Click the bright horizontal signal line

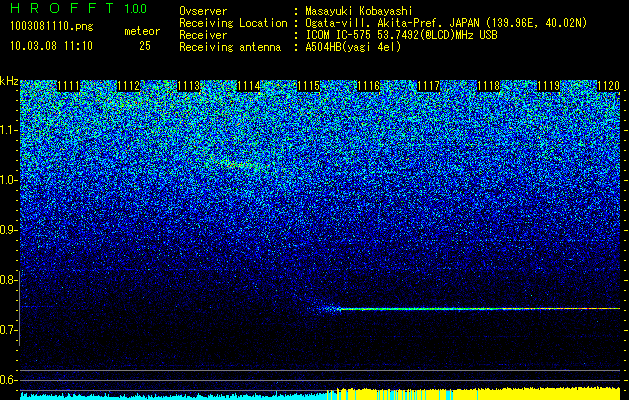479,309
